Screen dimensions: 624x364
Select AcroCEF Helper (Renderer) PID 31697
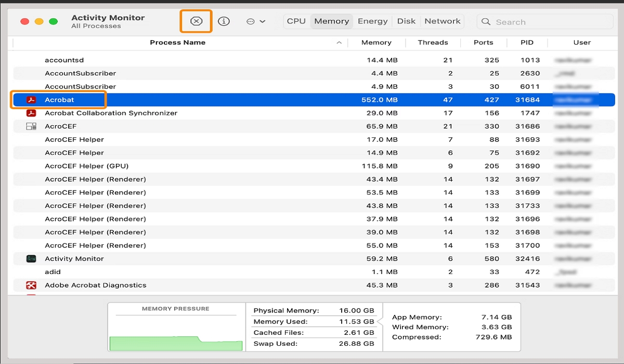(x=314, y=179)
